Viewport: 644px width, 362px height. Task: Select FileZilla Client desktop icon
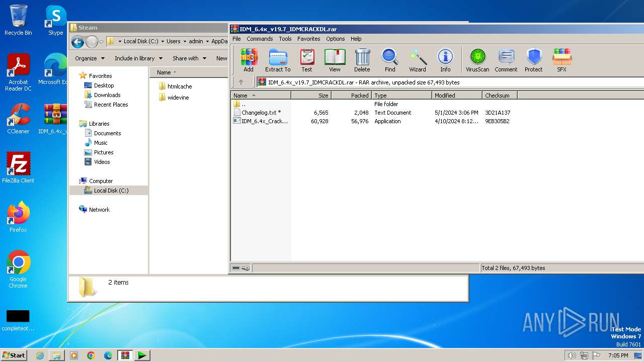tap(18, 167)
